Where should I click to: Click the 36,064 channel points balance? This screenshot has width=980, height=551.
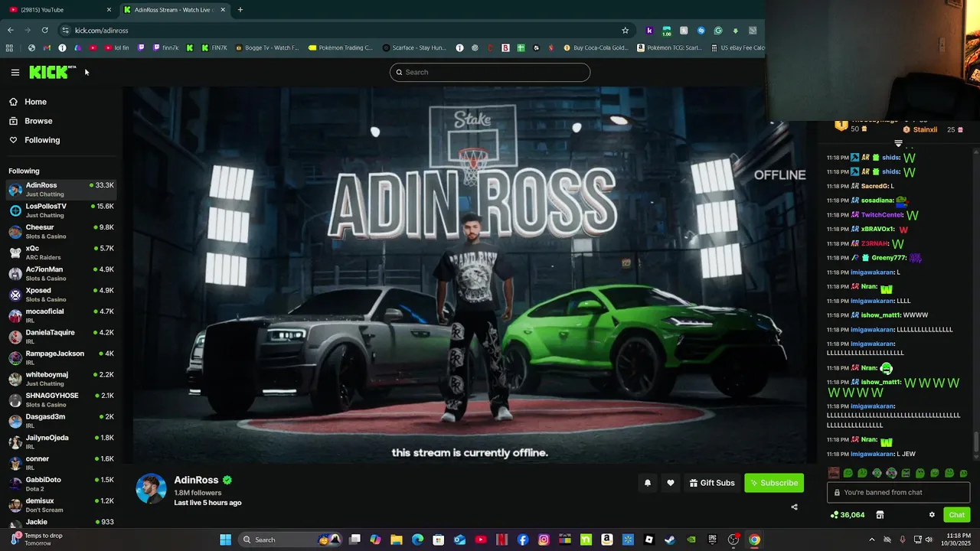click(x=848, y=515)
